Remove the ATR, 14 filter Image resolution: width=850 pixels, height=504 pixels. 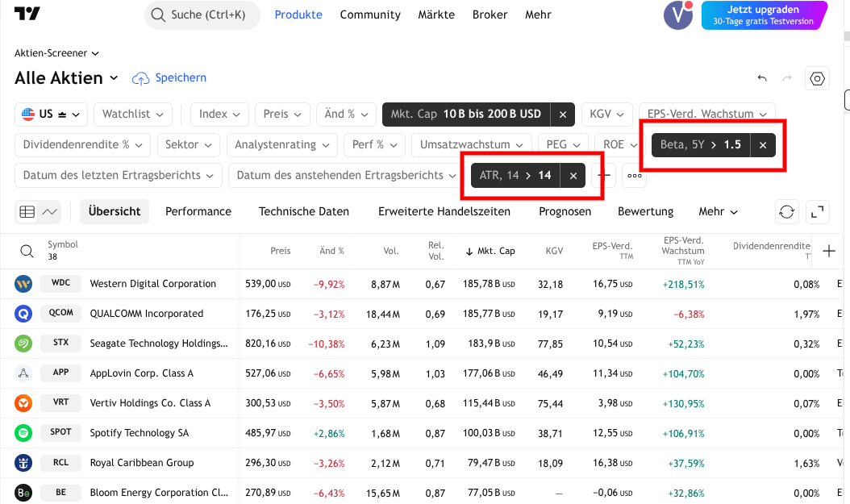pos(573,176)
